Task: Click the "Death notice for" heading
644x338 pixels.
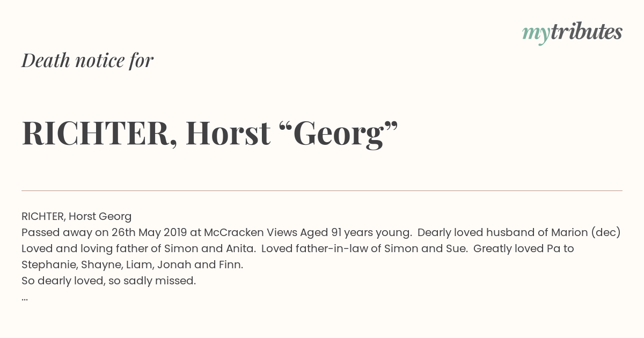Action: coord(87,61)
